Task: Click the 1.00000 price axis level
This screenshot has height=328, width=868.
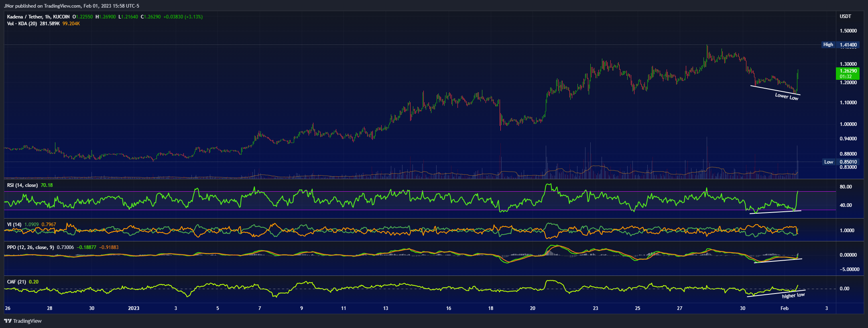Action: (848, 124)
